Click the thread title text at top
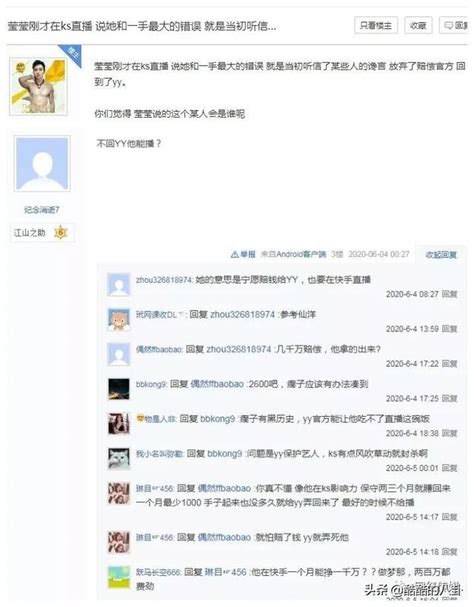This screenshot has height=607, width=474. point(142,26)
